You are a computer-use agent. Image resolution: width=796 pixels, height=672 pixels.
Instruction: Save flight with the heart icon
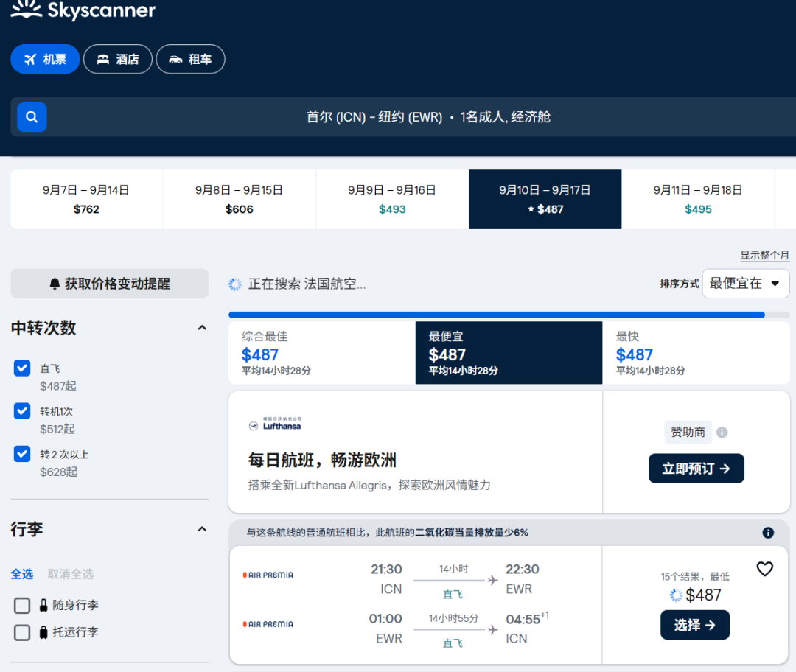pyautogui.click(x=765, y=569)
